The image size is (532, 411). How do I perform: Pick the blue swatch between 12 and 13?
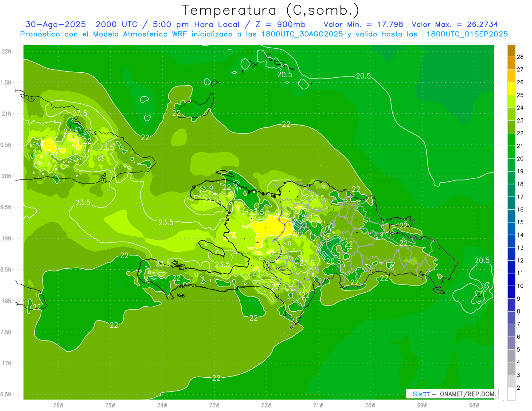pos(511,254)
